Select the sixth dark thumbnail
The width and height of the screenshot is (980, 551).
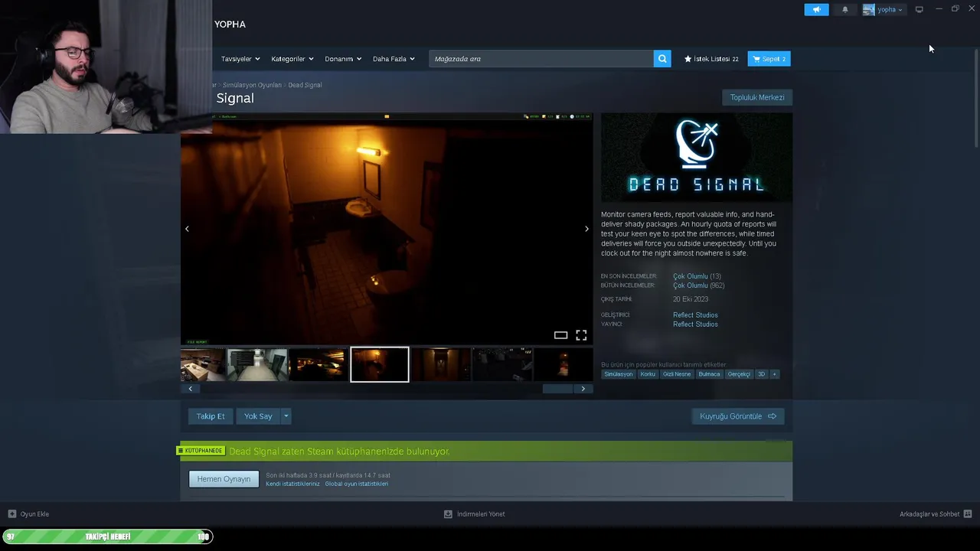[x=502, y=365]
